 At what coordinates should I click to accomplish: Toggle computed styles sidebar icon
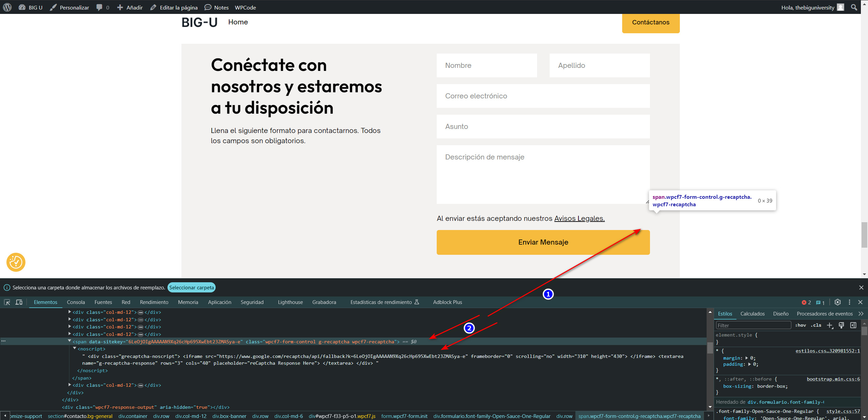point(853,325)
